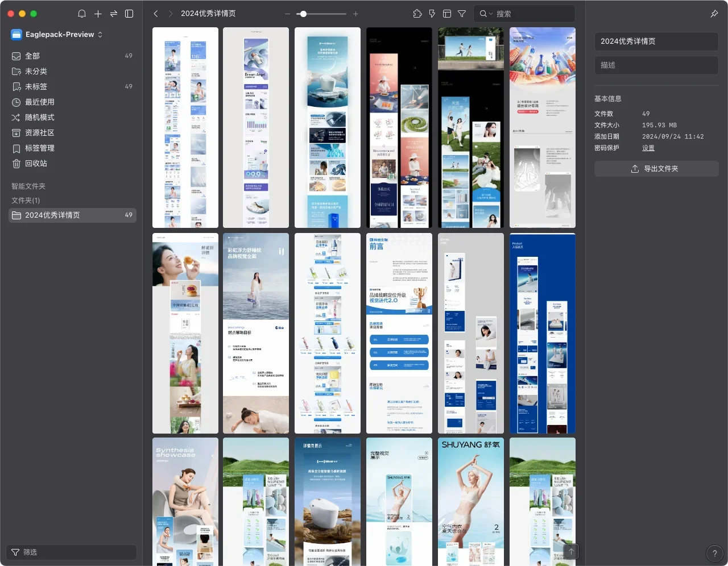728x566 pixels.
Task: Click the switch library arrows icon
Action: [x=114, y=14]
